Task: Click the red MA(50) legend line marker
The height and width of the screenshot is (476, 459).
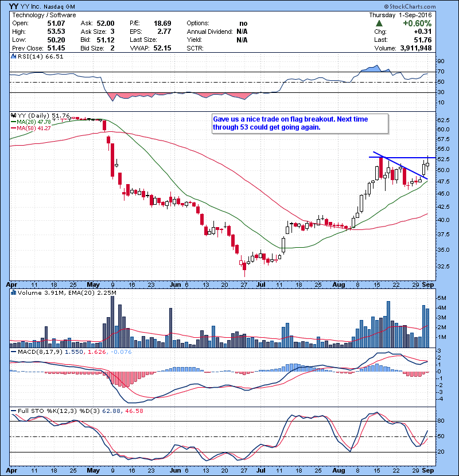Action: [13, 128]
